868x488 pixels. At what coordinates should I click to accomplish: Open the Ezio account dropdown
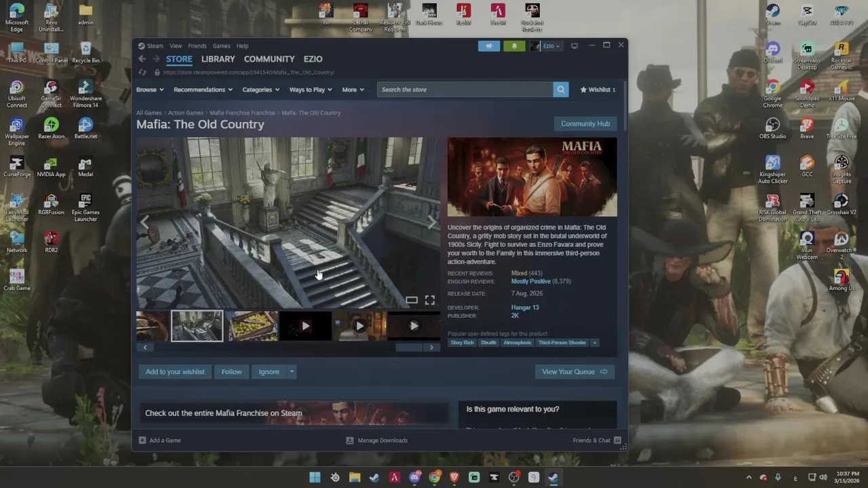click(545, 46)
